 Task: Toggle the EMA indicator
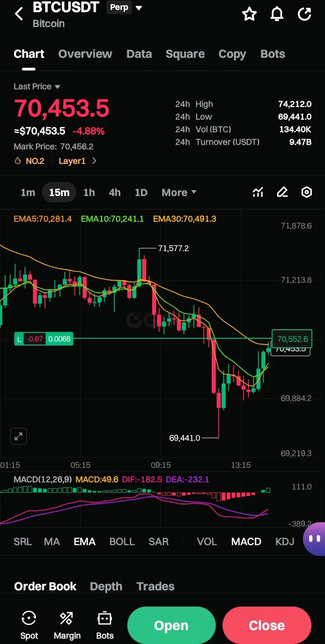84,541
